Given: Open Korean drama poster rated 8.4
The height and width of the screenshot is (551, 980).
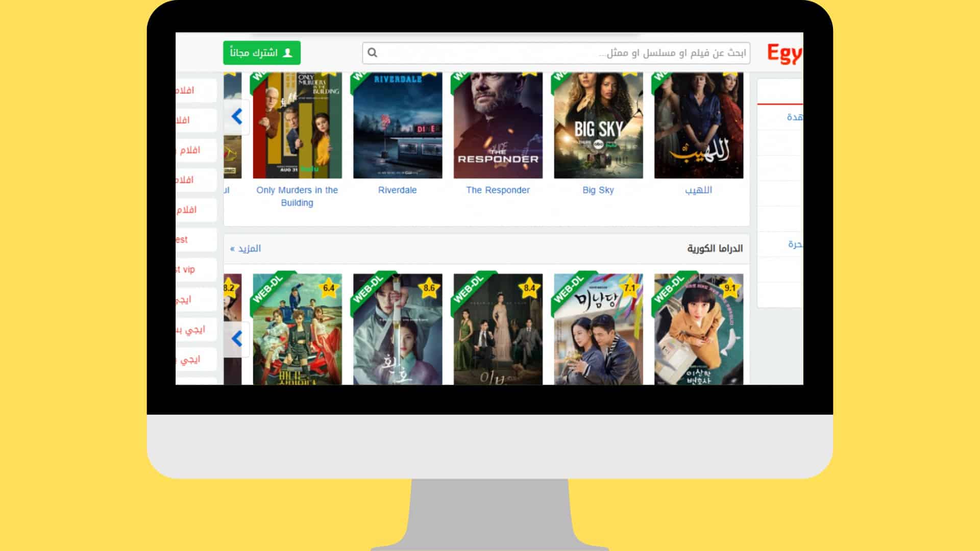Looking at the screenshot, I should (x=498, y=329).
